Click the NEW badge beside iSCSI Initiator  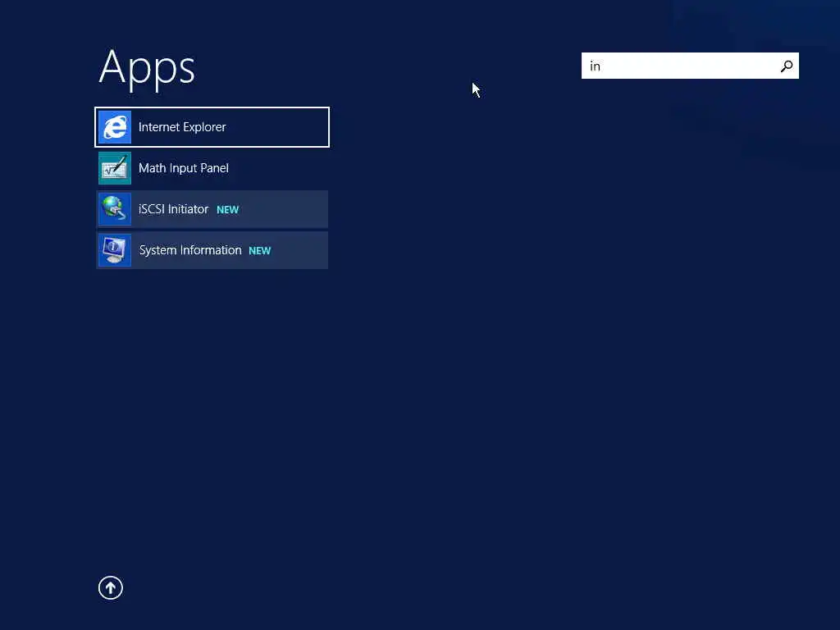click(x=228, y=210)
